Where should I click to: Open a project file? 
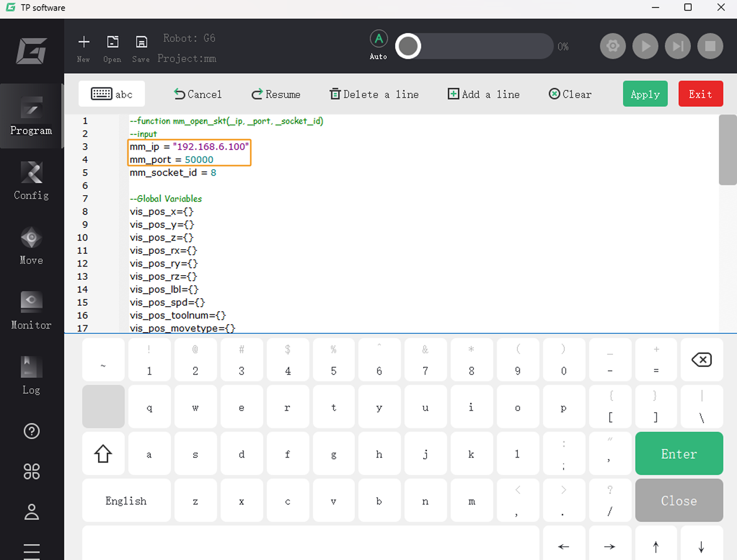112,48
